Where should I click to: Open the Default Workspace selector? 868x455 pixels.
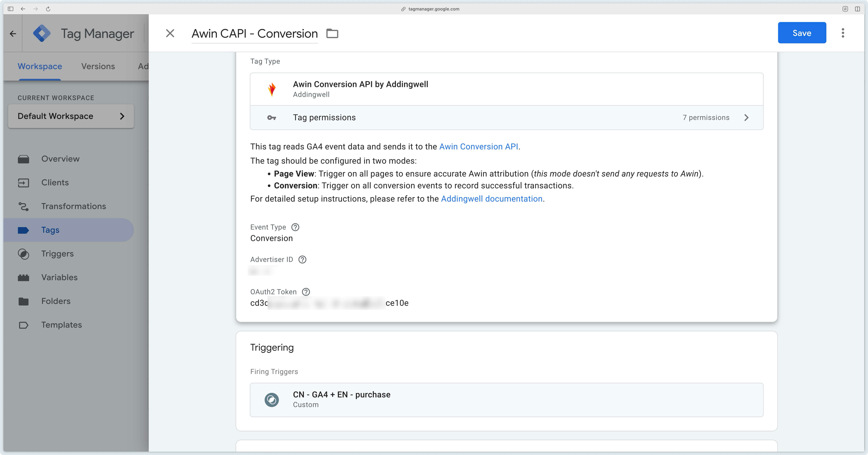tap(71, 116)
